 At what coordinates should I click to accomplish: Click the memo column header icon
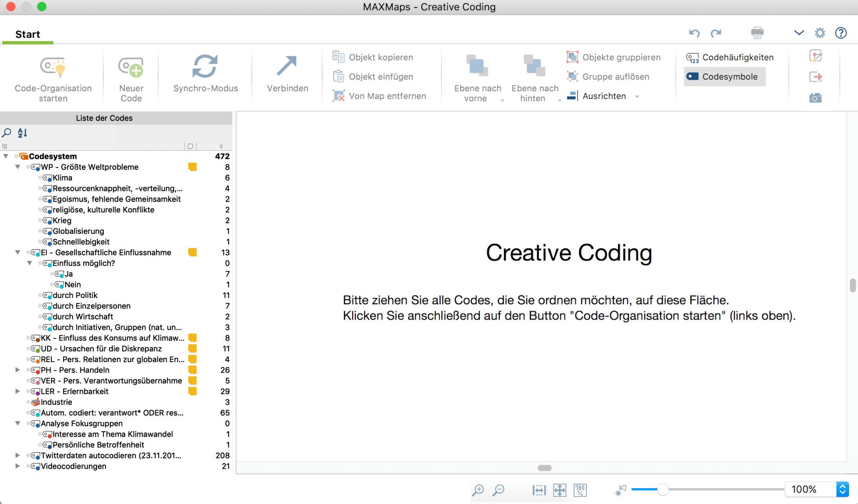[x=190, y=146]
